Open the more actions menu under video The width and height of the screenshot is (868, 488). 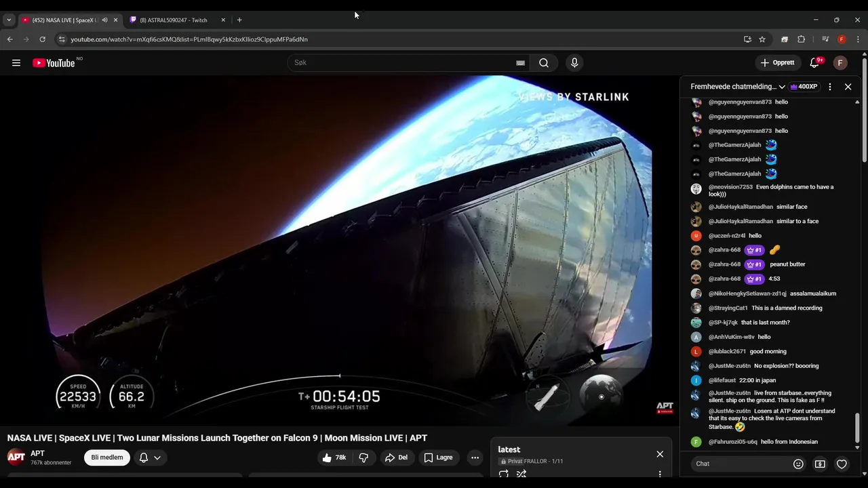pyautogui.click(x=475, y=457)
